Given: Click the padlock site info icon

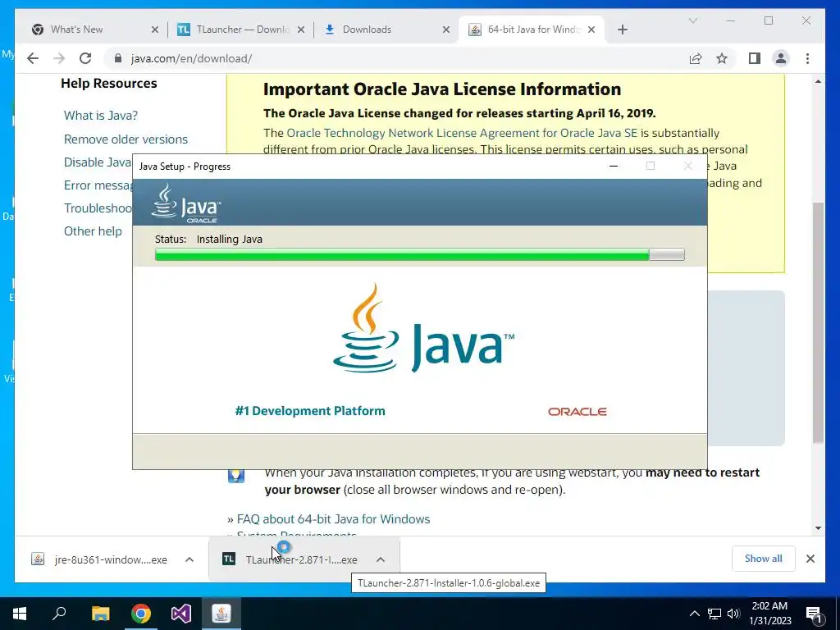Looking at the screenshot, I should 118,58.
